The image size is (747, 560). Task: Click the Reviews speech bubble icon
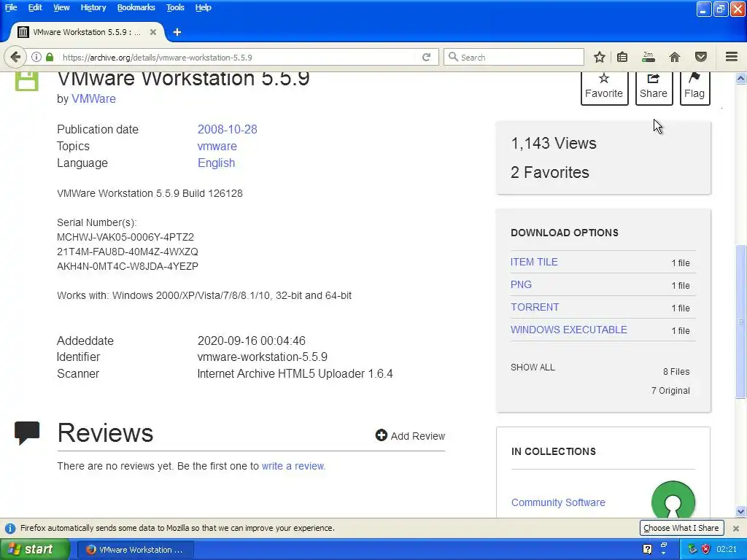pyautogui.click(x=27, y=433)
